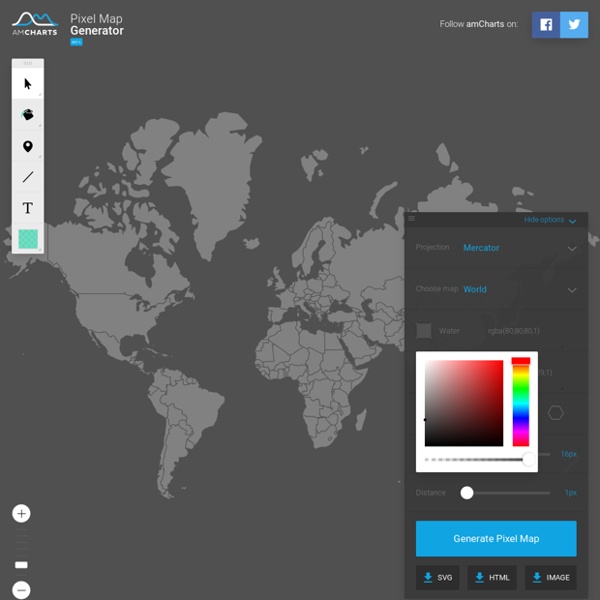Download map as IMAGE
The width and height of the screenshot is (600, 600).
pyautogui.click(x=551, y=577)
